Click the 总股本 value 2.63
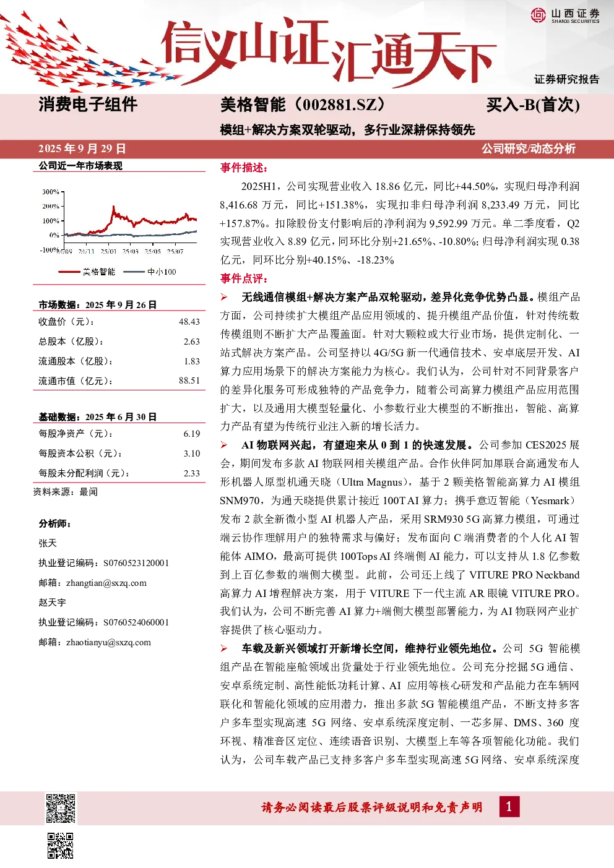 pos(192,342)
